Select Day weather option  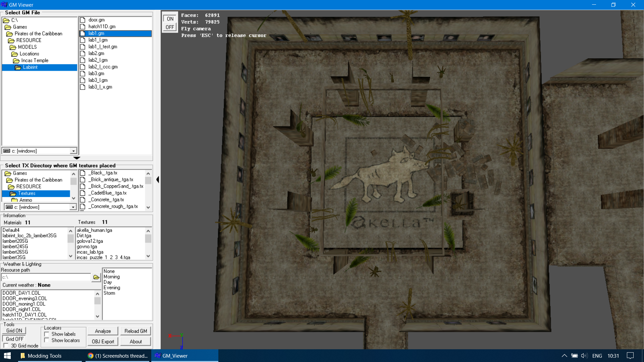click(108, 282)
